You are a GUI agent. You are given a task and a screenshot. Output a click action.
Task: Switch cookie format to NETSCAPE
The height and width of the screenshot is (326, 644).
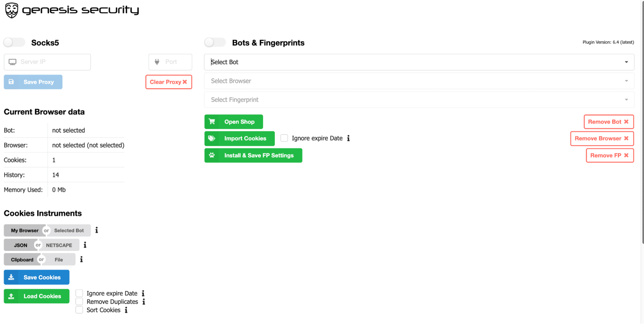[59, 245]
